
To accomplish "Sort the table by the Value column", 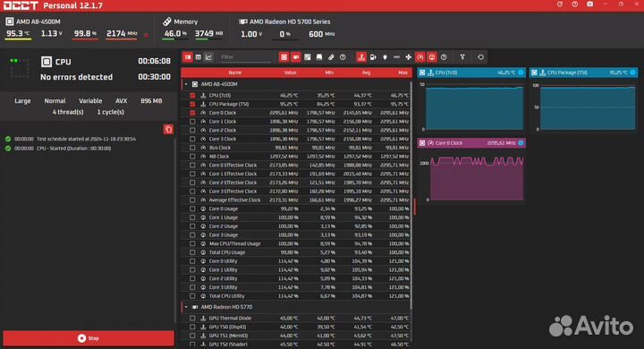I will 290,72.
